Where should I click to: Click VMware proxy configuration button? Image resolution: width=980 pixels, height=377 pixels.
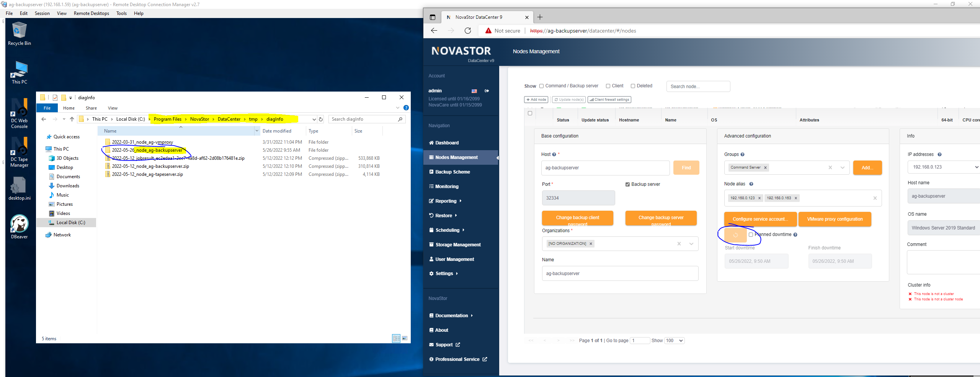835,219
